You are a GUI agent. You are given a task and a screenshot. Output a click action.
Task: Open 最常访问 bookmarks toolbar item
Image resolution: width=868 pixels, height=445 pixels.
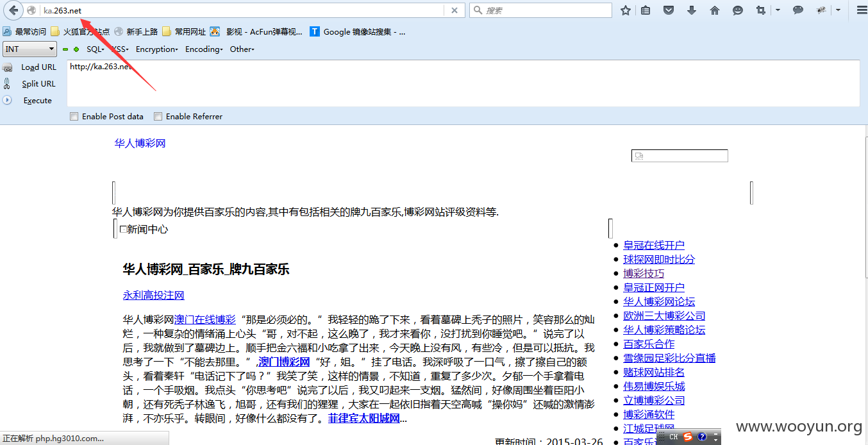[x=25, y=31]
